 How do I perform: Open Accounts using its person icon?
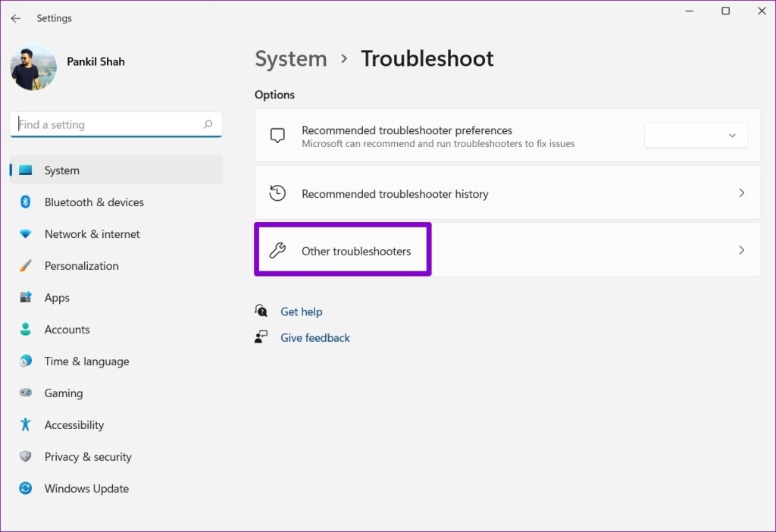click(26, 330)
